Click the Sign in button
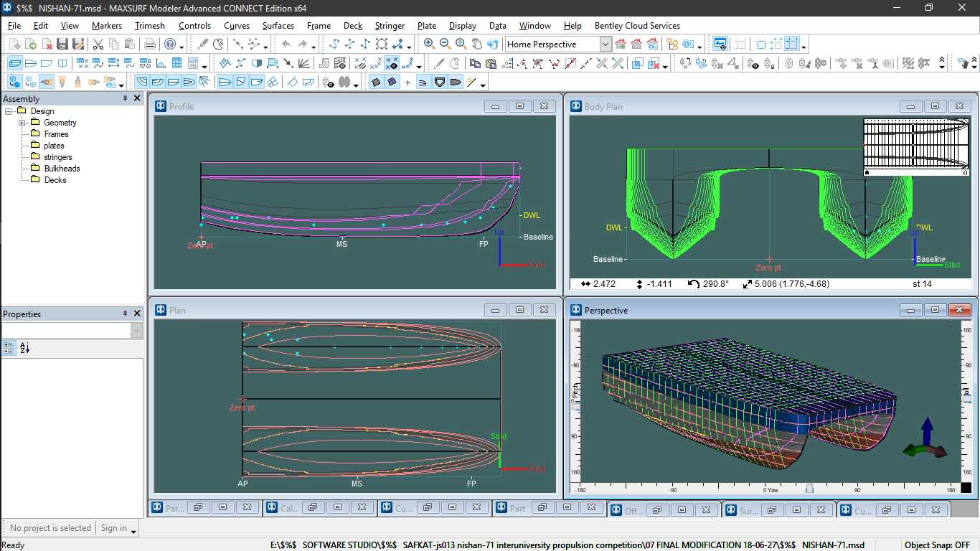This screenshot has height=551, width=980. 113,528
